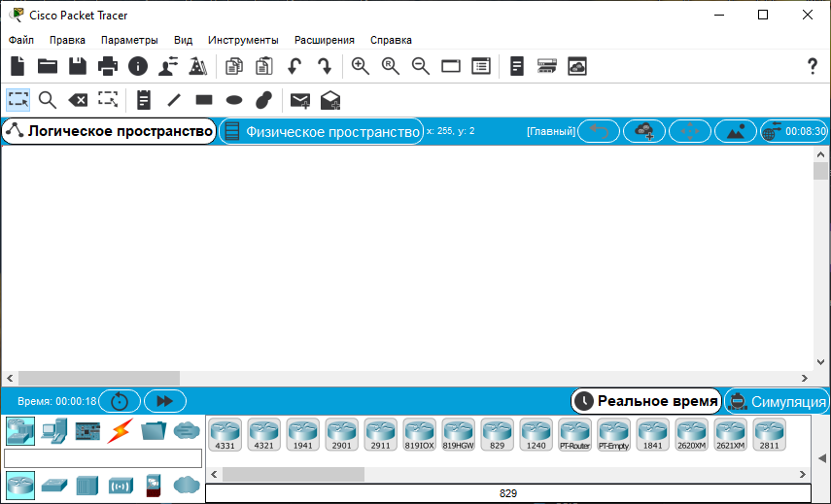Image resolution: width=831 pixels, height=504 pixels.
Task: Create a new file with New icon
Action: pos(17,66)
